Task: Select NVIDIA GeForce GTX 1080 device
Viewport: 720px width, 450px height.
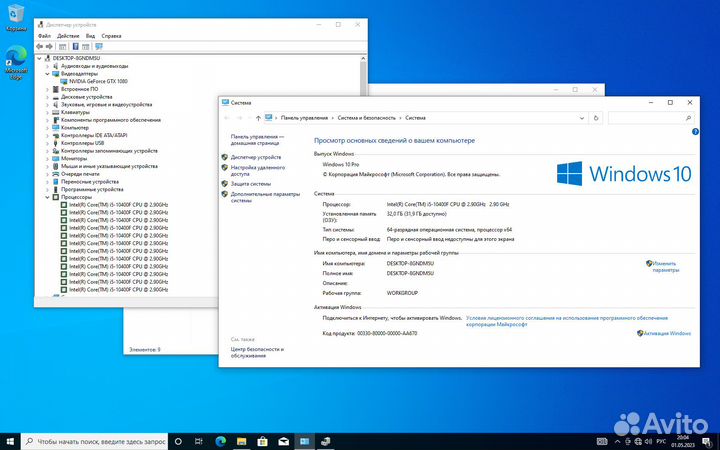Action: click(x=98, y=81)
